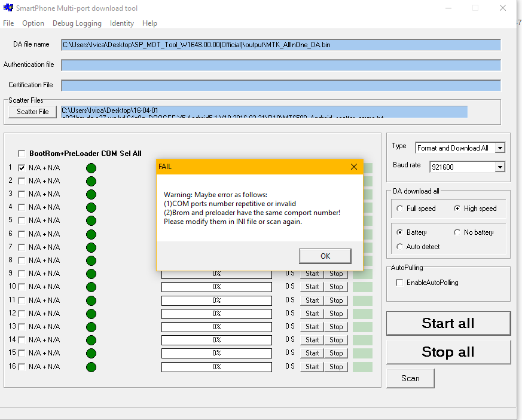This screenshot has width=522, height=420.
Task: Click Start button for port 12
Action: pos(312,314)
